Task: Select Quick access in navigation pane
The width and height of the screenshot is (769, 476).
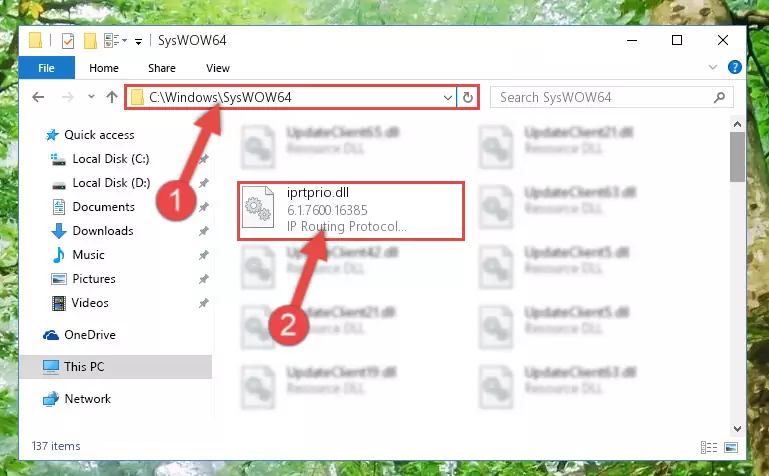Action: [99, 135]
